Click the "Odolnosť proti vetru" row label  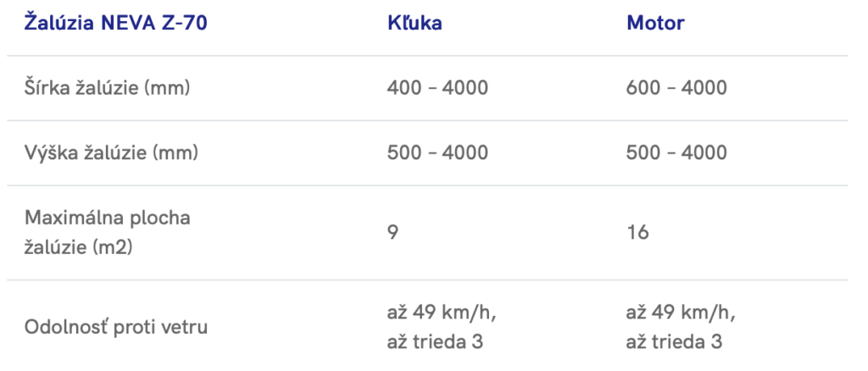tap(114, 327)
